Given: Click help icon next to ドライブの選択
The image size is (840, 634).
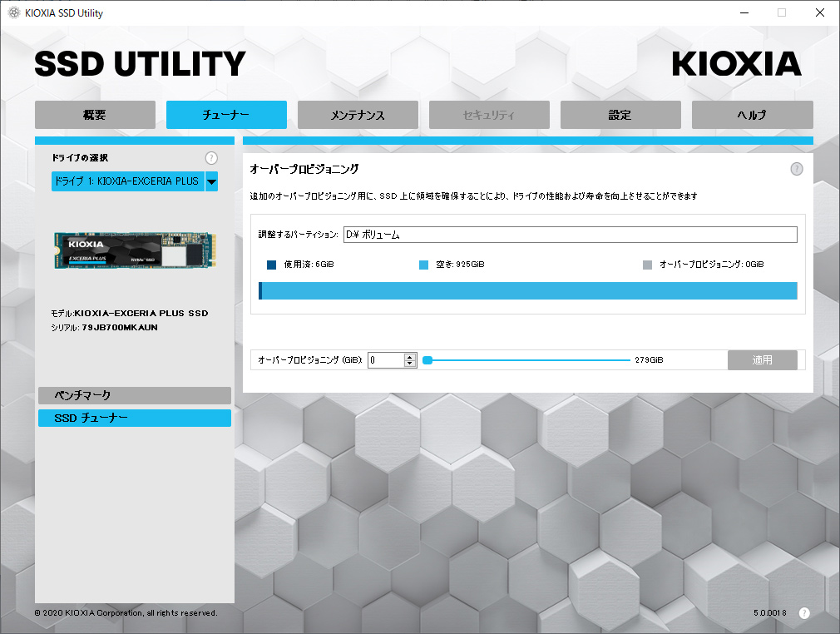Looking at the screenshot, I should [x=211, y=158].
